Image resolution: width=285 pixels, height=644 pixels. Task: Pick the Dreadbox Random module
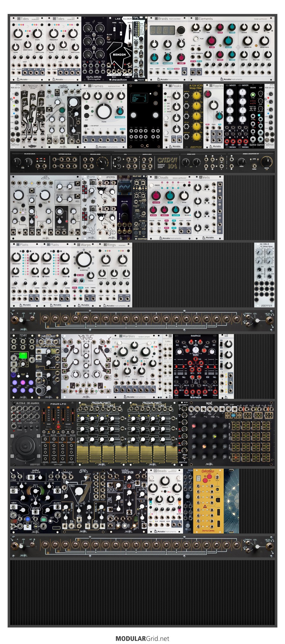(119, 49)
